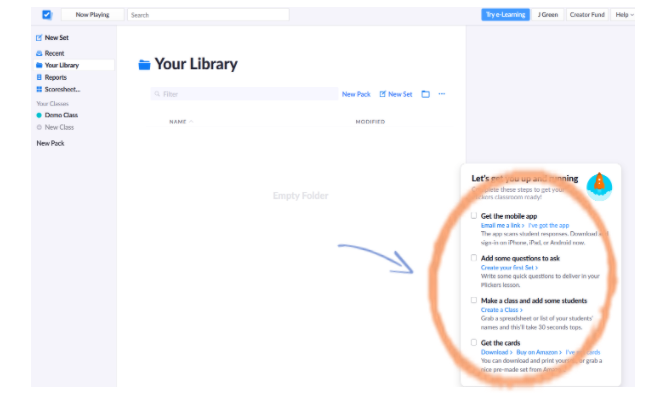The width and height of the screenshot is (647, 393).
Task: Click the Download cards link
Action: 496,352
